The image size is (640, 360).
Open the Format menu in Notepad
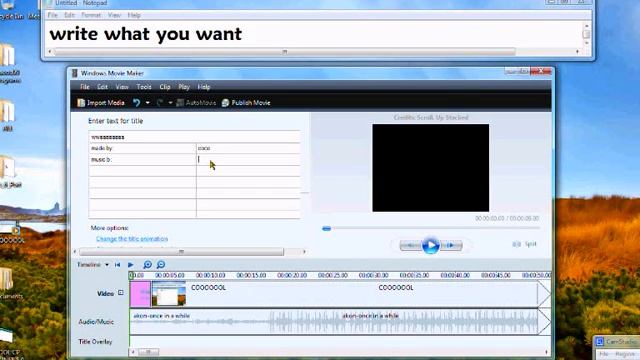pyautogui.click(x=91, y=15)
